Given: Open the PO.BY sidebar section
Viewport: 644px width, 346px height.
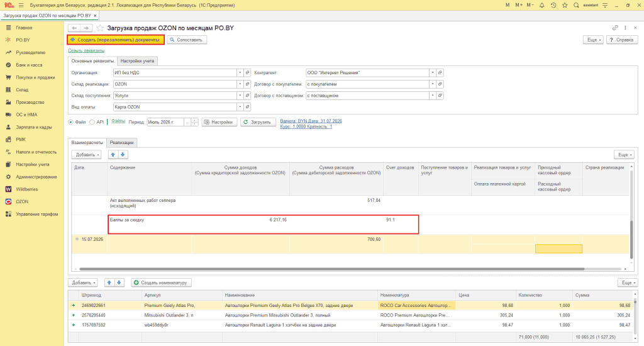Looking at the screenshot, I should (23, 40).
